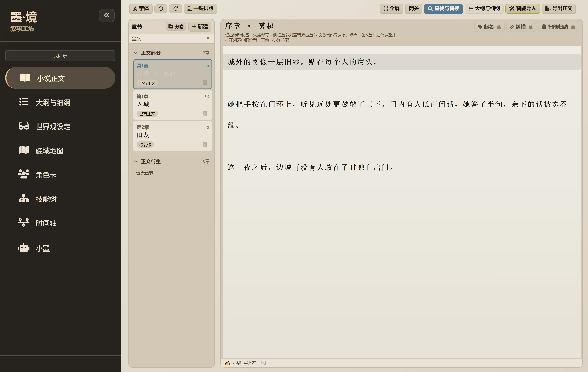Click the 已有正文 tag on 入城
Viewport: 588px width, 372px height.
[147, 114]
